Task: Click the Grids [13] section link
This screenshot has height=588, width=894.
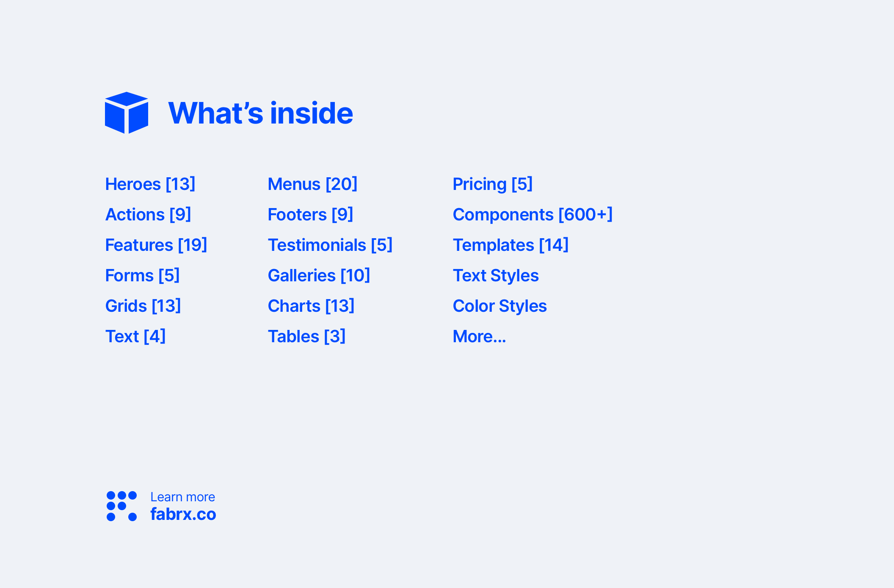Action: point(144,305)
